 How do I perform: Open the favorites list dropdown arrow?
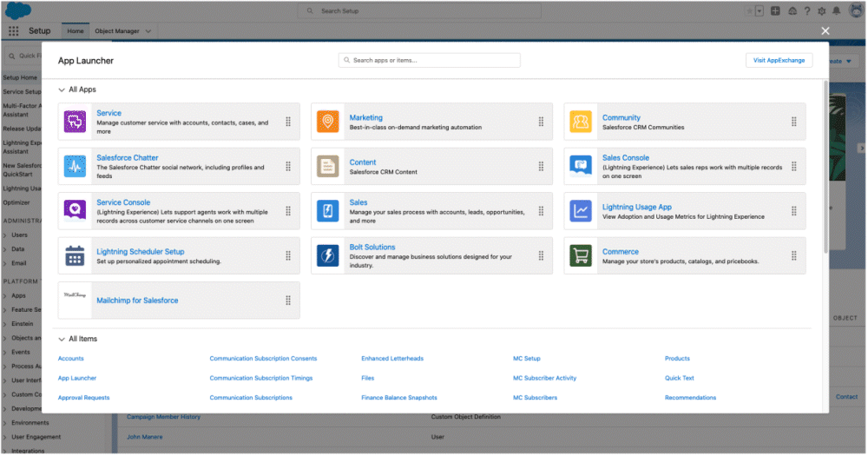(759, 11)
